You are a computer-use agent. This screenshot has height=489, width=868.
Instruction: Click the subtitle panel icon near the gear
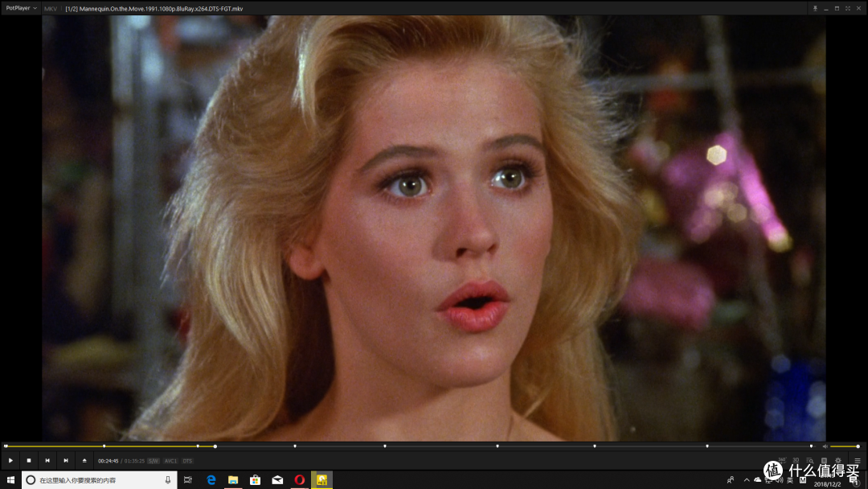click(824, 460)
